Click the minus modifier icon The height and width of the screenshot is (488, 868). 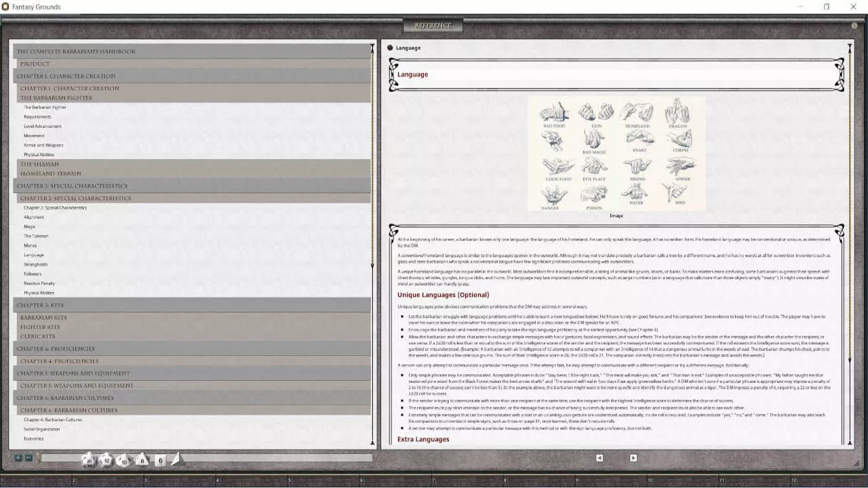[28, 458]
